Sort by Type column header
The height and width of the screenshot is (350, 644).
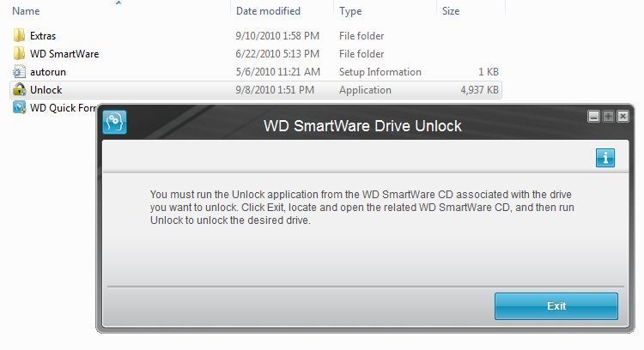point(350,11)
